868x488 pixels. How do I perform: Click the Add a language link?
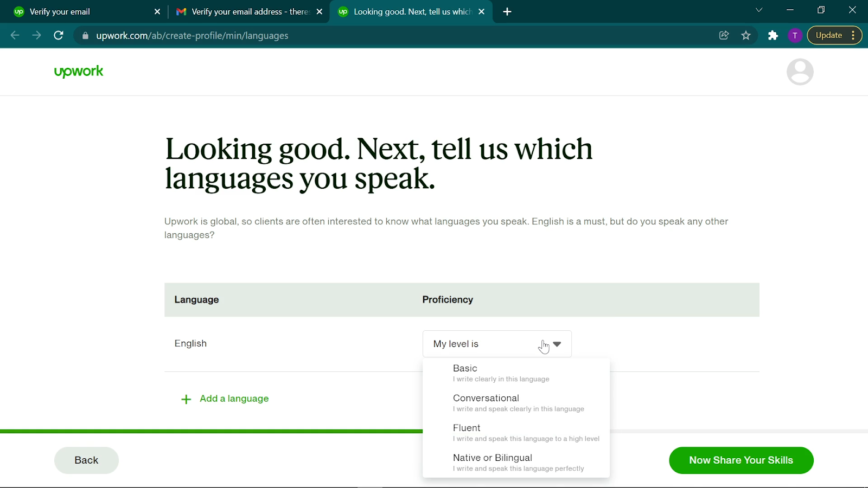(x=234, y=399)
